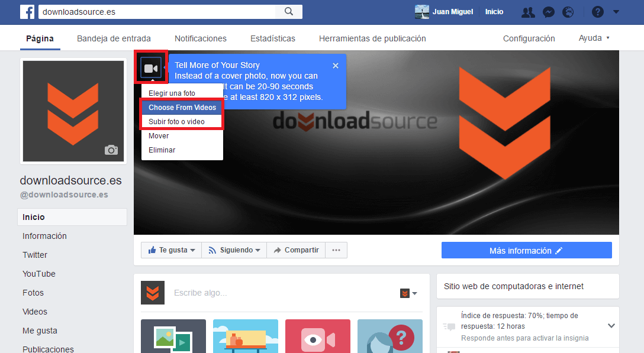Viewport: 644px width, 353px height.
Task: Open Me gusta in the left sidebar
Action: (40, 331)
